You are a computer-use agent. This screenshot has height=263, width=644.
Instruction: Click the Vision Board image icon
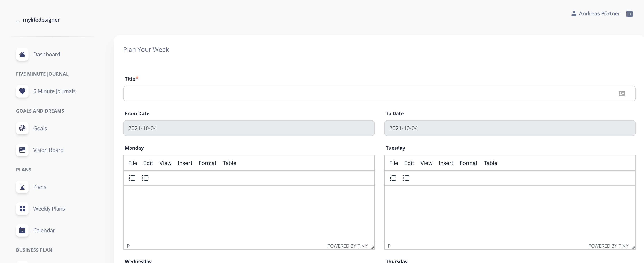[x=22, y=150]
